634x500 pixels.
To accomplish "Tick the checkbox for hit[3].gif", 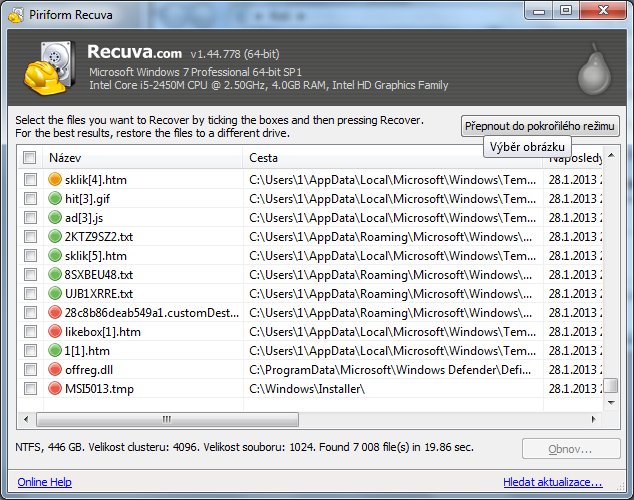I will (30, 198).
